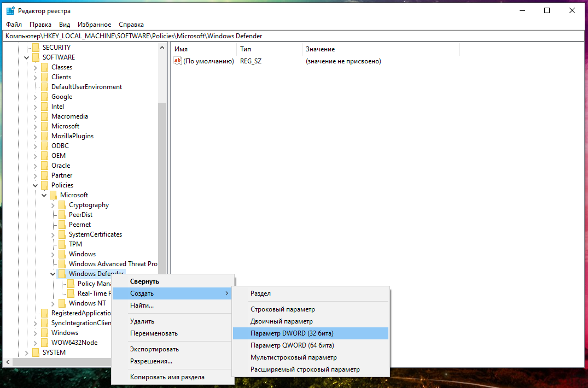Click the Google key folder icon
Viewport: 588px width, 388px height.
tap(45, 97)
